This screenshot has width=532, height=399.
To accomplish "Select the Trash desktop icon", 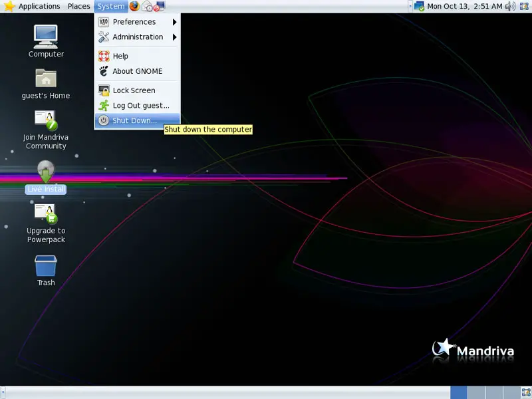I will tap(46, 265).
